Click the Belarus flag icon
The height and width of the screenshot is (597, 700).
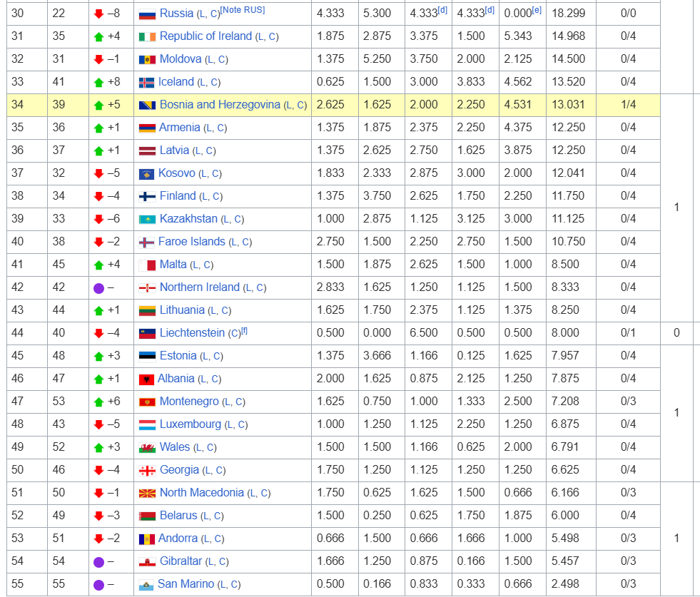click(147, 516)
